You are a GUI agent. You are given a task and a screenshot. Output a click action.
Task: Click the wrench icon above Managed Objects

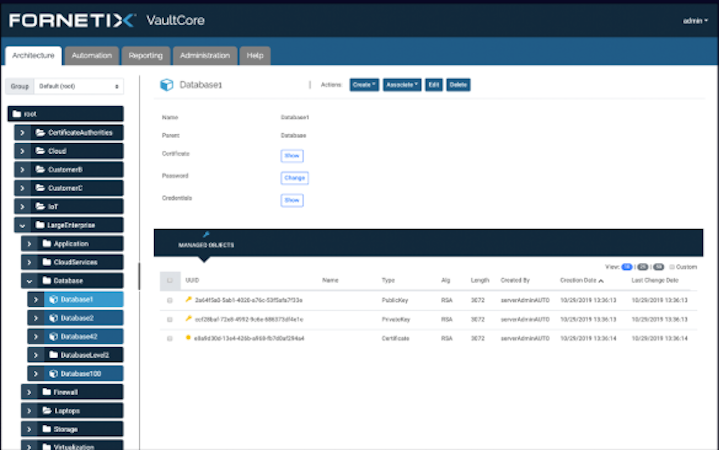pos(206,234)
